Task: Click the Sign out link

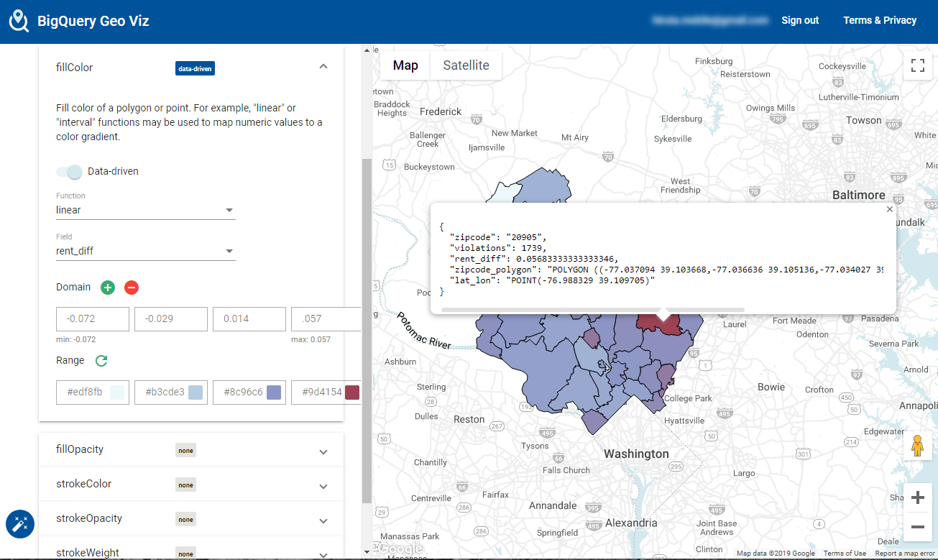Action: pyautogui.click(x=800, y=20)
